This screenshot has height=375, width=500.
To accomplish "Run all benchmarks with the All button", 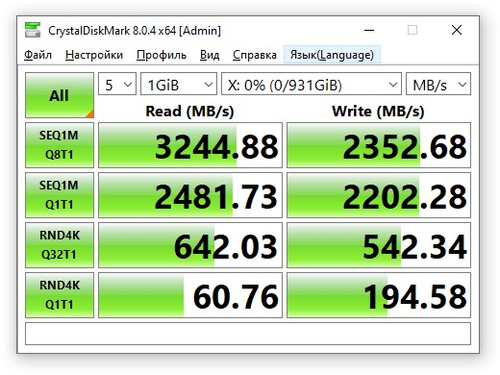I will 59,95.
